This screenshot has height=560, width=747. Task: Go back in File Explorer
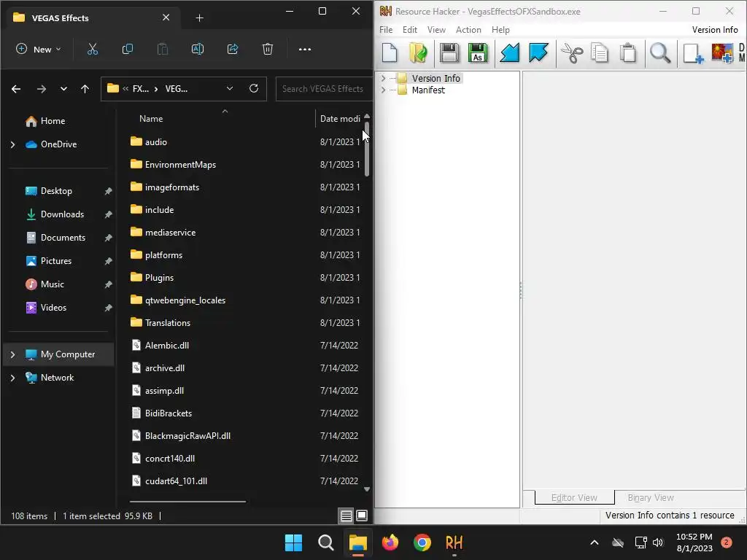16,88
